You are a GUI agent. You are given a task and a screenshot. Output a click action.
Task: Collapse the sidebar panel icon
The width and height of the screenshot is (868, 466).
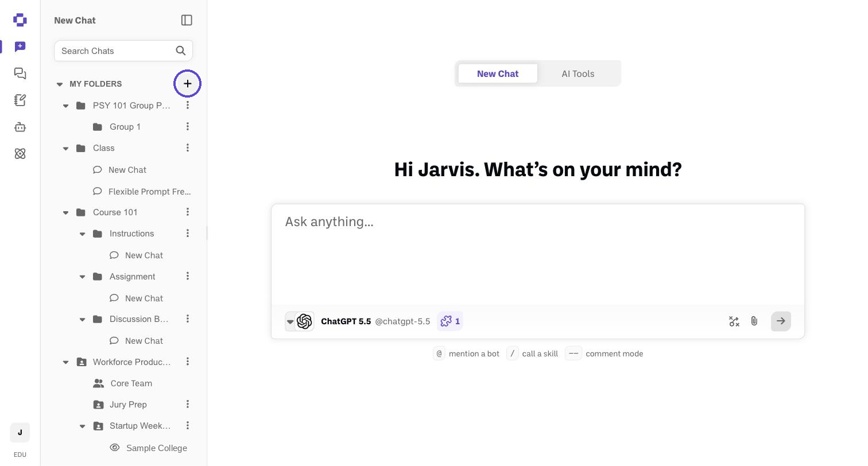(187, 20)
